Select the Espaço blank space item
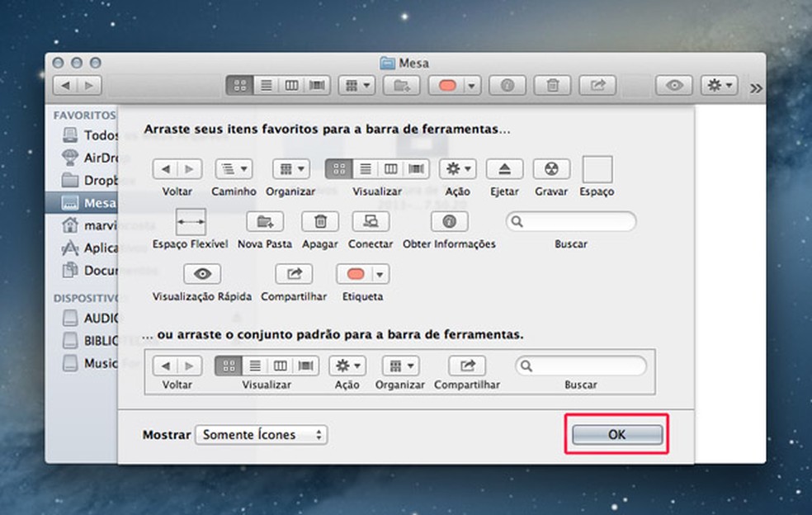The image size is (812, 515). (x=597, y=170)
